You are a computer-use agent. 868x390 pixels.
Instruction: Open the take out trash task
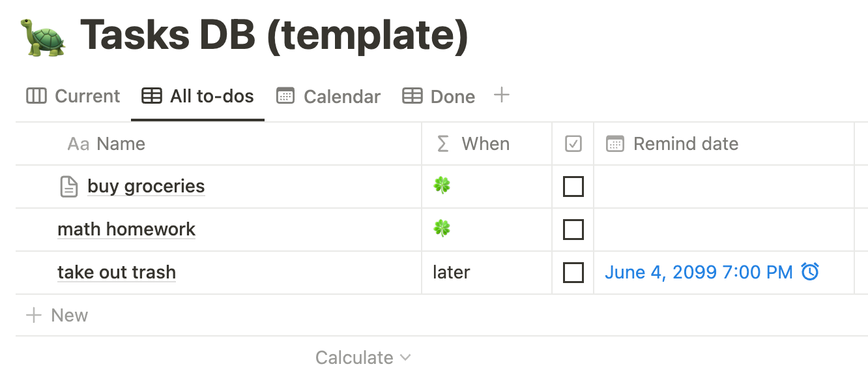(x=117, y=272)
